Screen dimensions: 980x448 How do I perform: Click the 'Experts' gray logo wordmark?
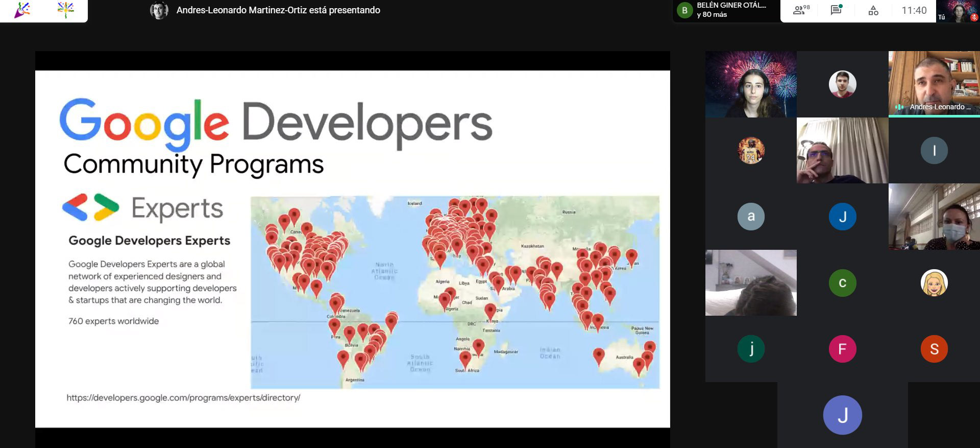177,209
